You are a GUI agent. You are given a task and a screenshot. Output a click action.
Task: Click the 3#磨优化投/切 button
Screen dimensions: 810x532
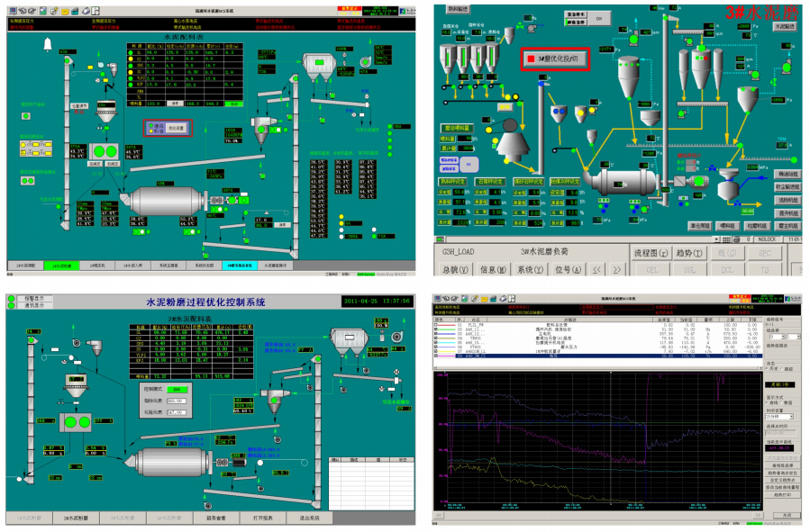click(555, 59)
